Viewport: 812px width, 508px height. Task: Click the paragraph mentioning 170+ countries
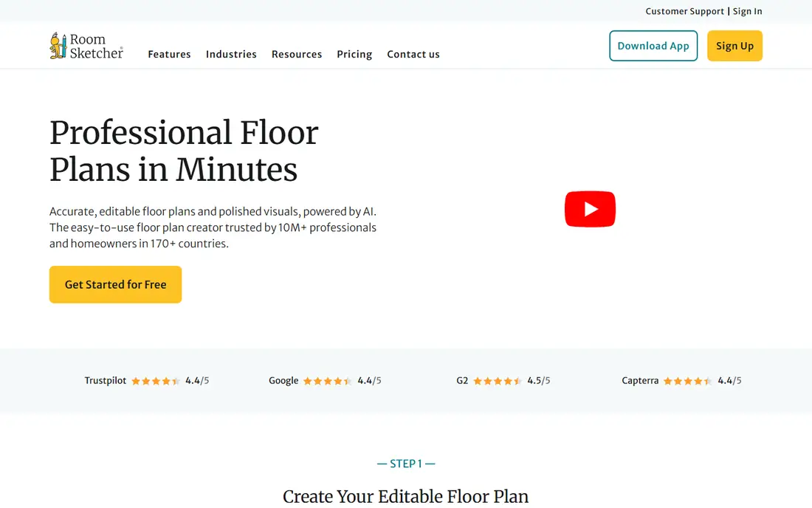click(x=213, y=227)
